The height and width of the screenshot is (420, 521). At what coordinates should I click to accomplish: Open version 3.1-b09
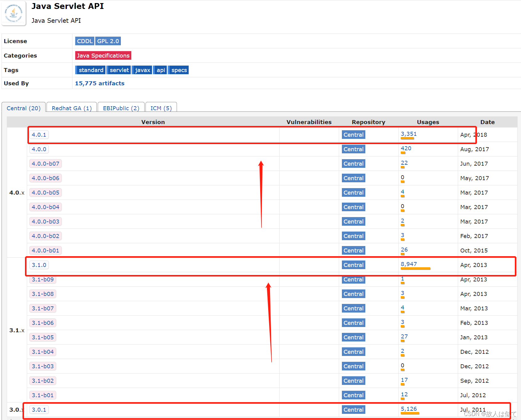click(x=43, y=279)
